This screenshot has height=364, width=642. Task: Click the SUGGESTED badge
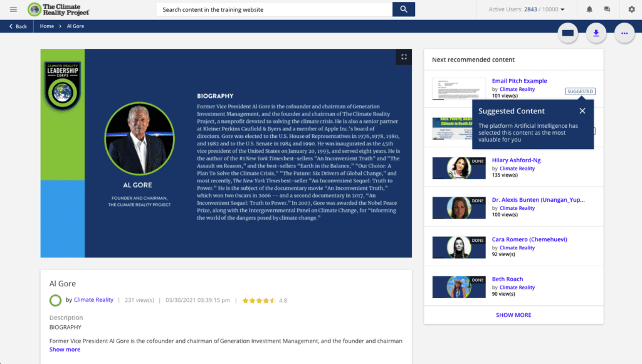click(580, 91)
